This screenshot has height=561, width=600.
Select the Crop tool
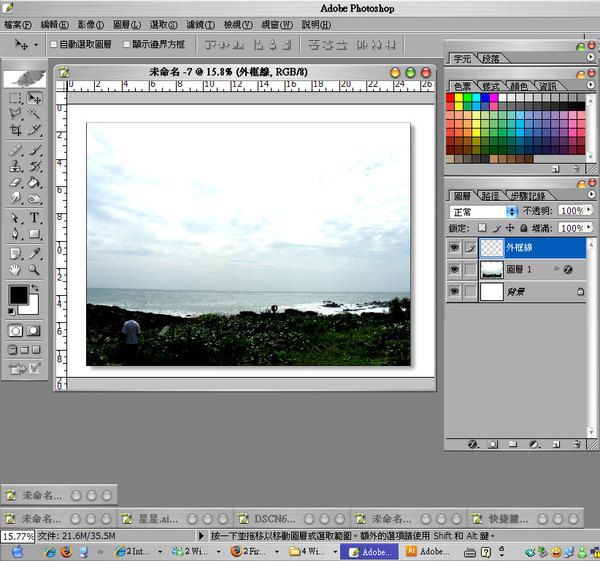[x=16, y=131]
